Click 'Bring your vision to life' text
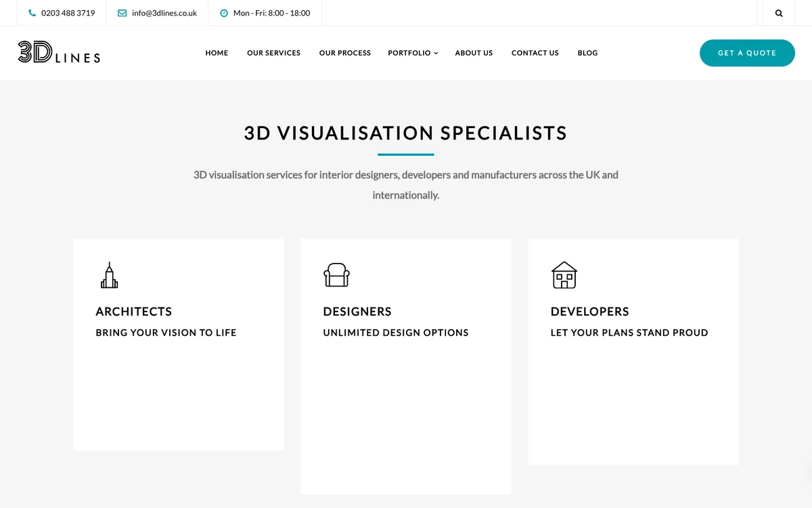 pyautogui.click(x=166, y=333)
